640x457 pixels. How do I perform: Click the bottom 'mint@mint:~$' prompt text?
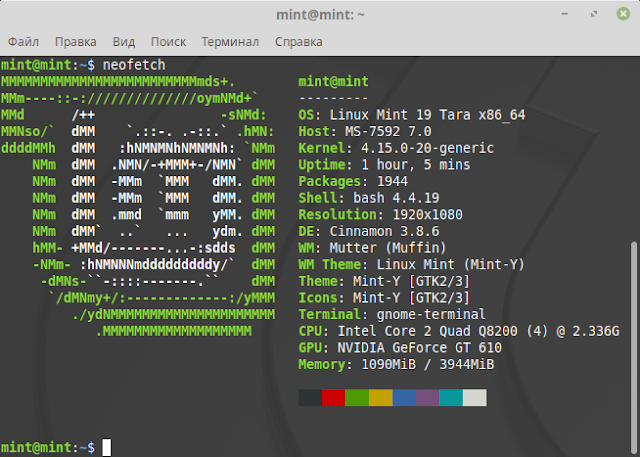[x=47, y=448]
